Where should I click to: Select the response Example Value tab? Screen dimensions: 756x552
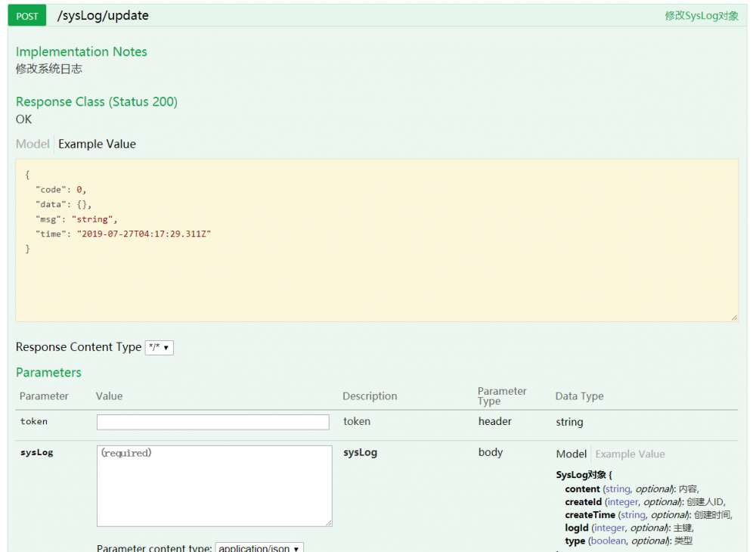[97, 144]
